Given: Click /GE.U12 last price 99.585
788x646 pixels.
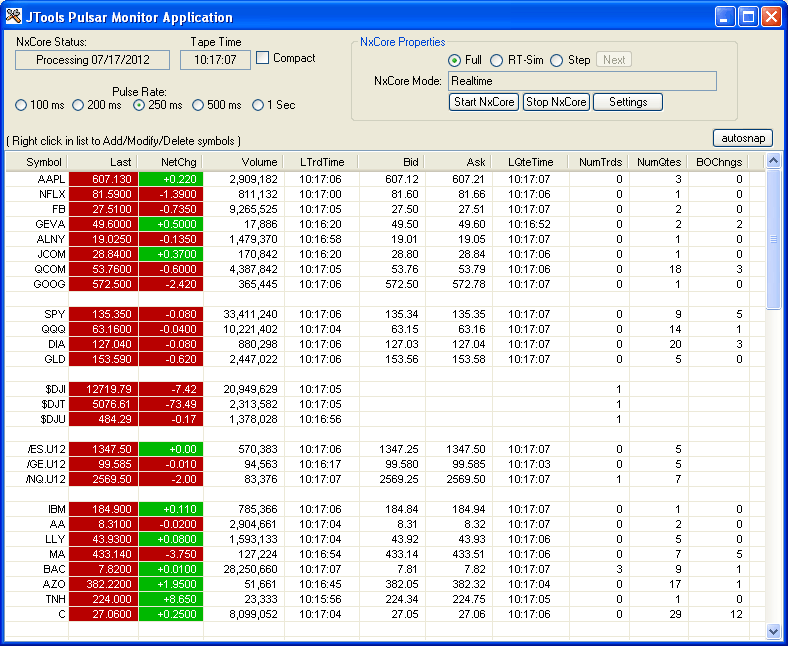Looking at the screenshot, I should coord(104,464).
